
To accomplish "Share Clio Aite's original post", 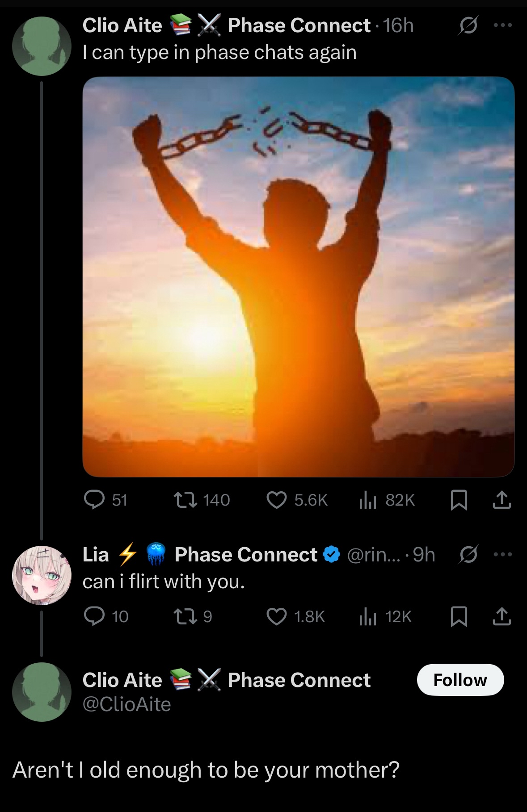I will tap(502, 500).
